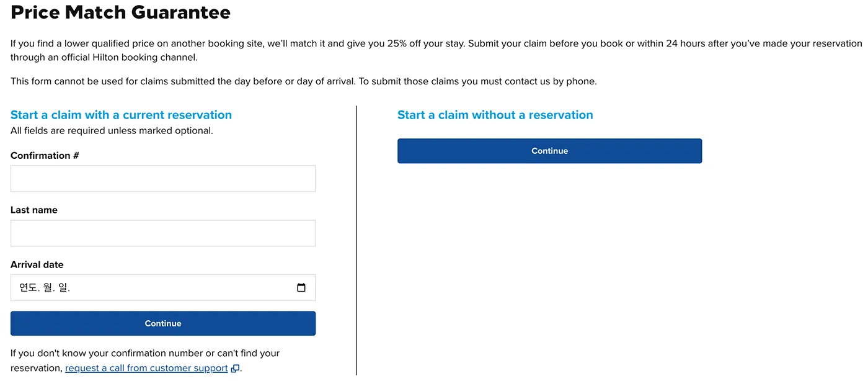Focus the Confirmation # input field

click(163, 179)
